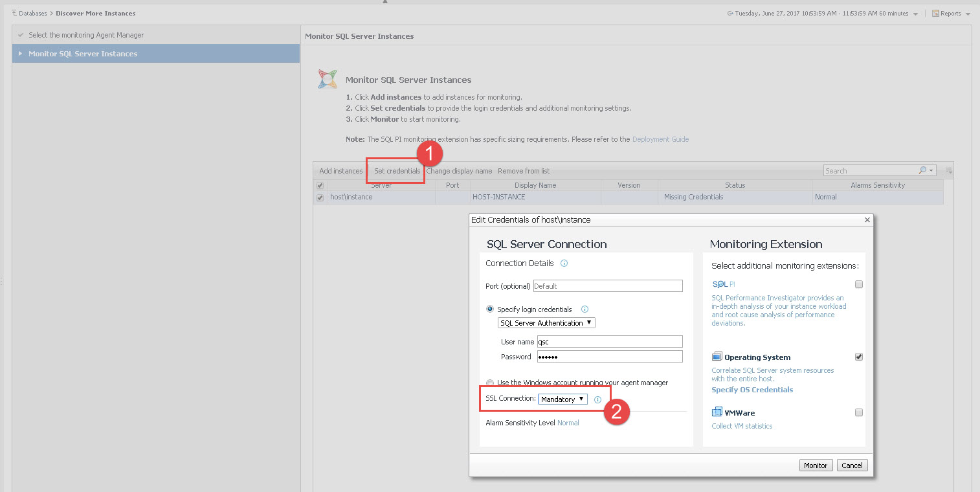Viewport: 980px width, 492px height.
Task: Click the Port (optional) input field
Action: pos(607,286)
